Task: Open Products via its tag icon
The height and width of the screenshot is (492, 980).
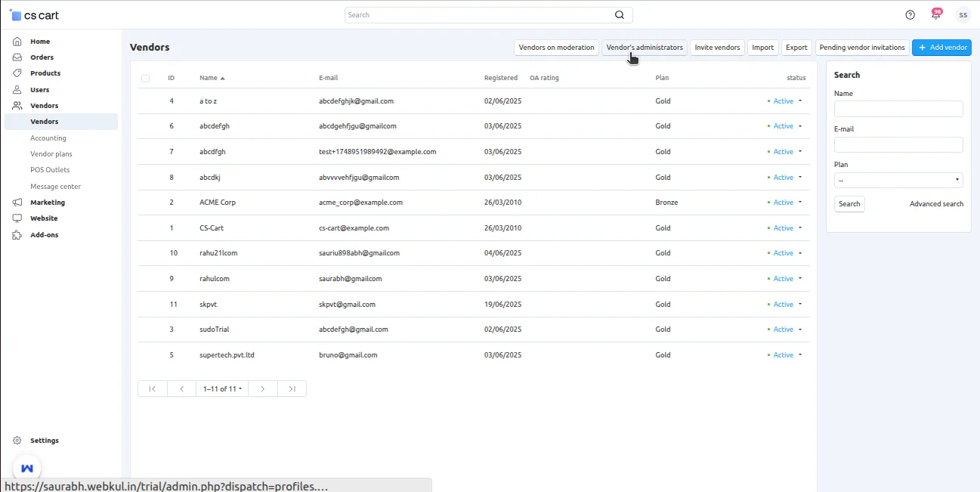Action: (x=16, y=73)
